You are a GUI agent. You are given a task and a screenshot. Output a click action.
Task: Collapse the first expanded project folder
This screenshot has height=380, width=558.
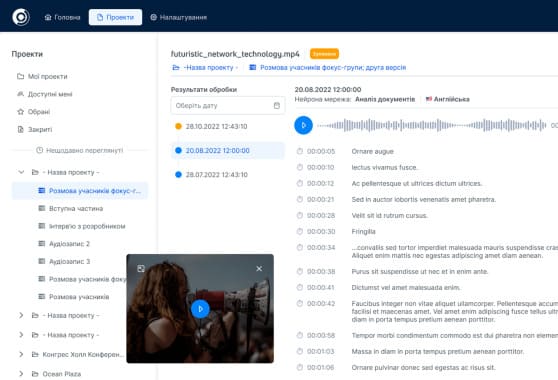click(x=21, y=172)
